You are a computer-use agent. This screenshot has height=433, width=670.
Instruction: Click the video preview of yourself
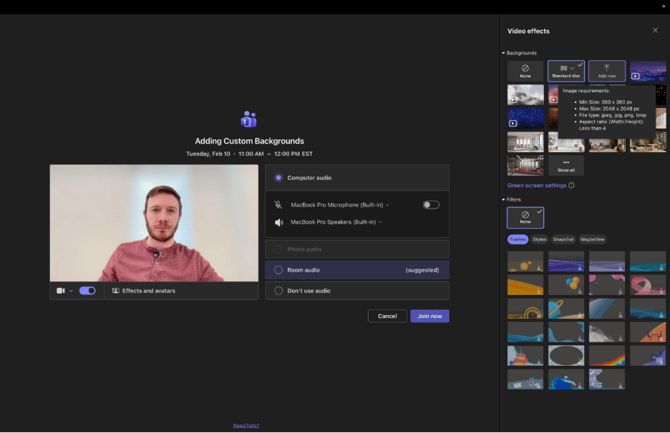click(x=154, y=223)
